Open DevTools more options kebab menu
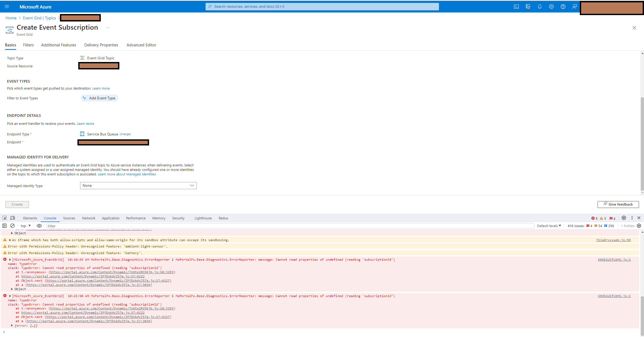The height and width of the screenshot is (337, 644). pyautogui.click(x=632, y=218)
